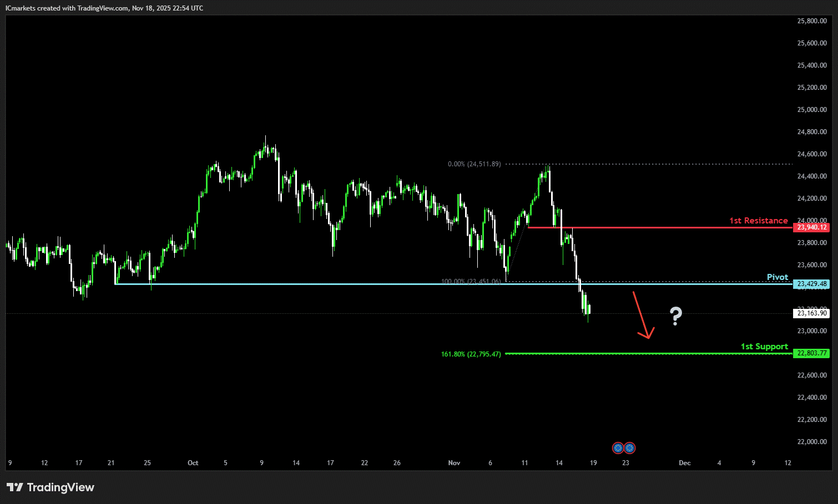Click the current price label 23,163.90

(x=811, y=313)
